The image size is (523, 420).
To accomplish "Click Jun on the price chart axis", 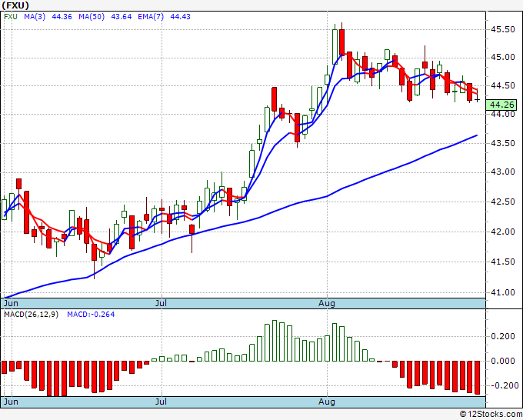I will click(11, 303).
